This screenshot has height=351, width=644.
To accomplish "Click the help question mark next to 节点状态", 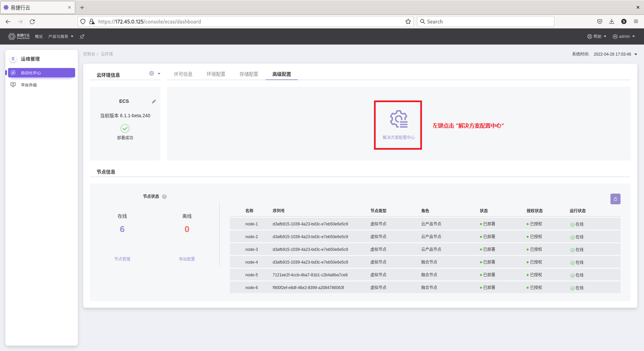I will pyautogui.click(x=165, y=197).
